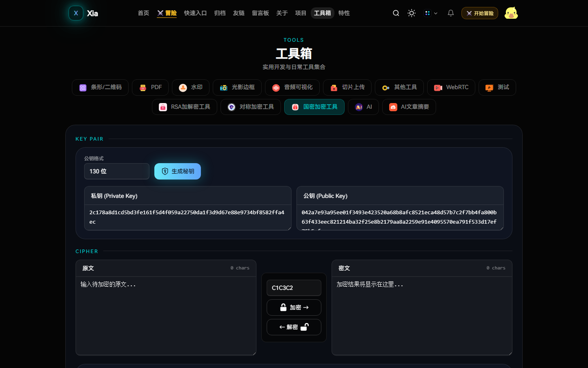Switch to WebRTC tool tab
Viewport: 588px width, 368px height.
(x=451, y=88)
